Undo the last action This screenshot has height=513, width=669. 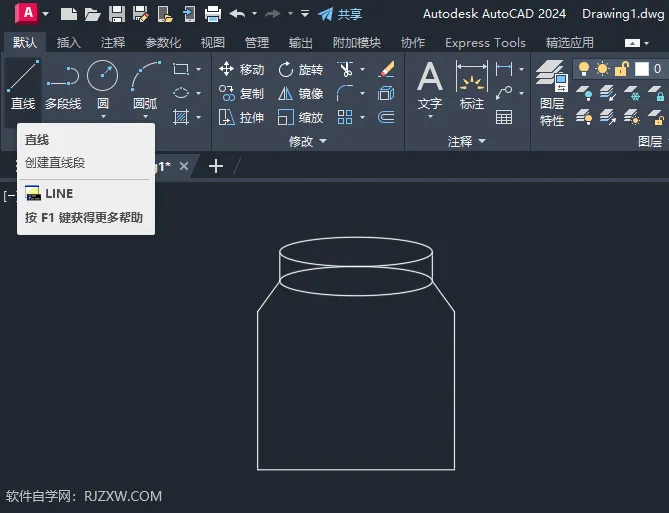pyautogui.click(x=237, y=14)
